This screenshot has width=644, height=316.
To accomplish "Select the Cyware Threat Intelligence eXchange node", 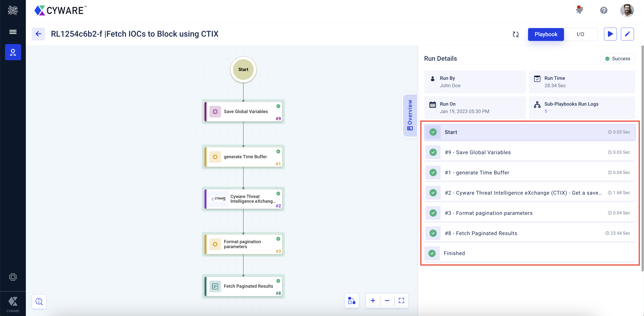I will pos(243,199).
